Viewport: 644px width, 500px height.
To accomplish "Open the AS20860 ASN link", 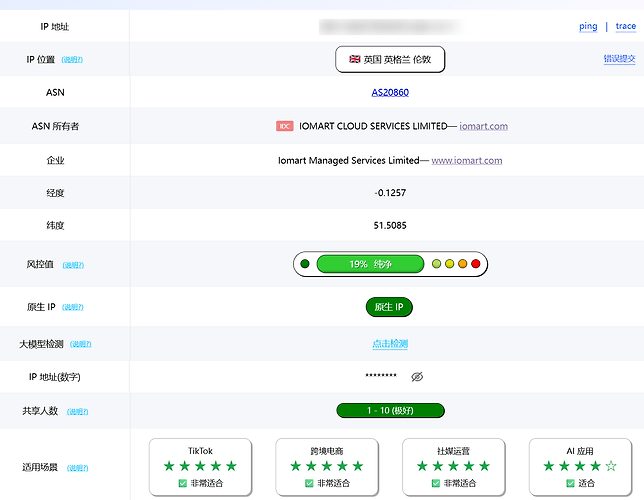I will [x=390, y=92].
